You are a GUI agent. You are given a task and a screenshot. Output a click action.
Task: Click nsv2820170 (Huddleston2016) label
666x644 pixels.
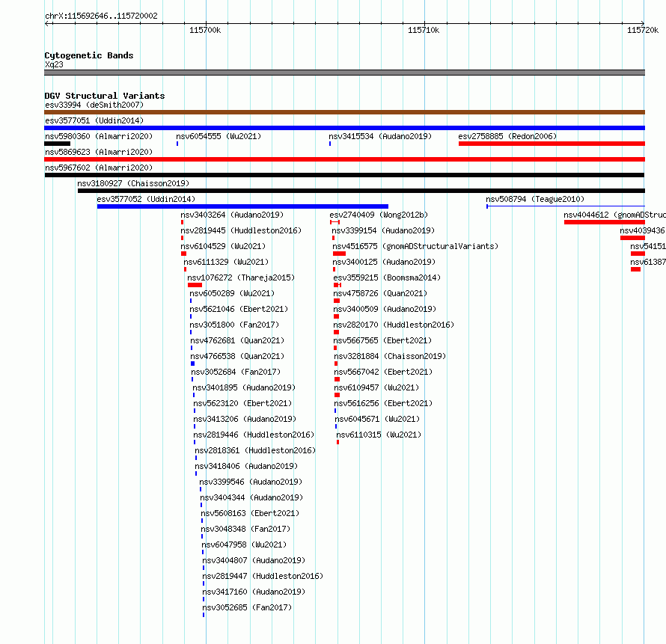(x=394, y=325)
